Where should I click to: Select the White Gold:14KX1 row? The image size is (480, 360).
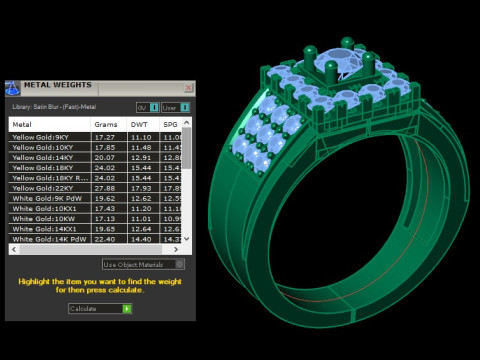click(95, 229)
